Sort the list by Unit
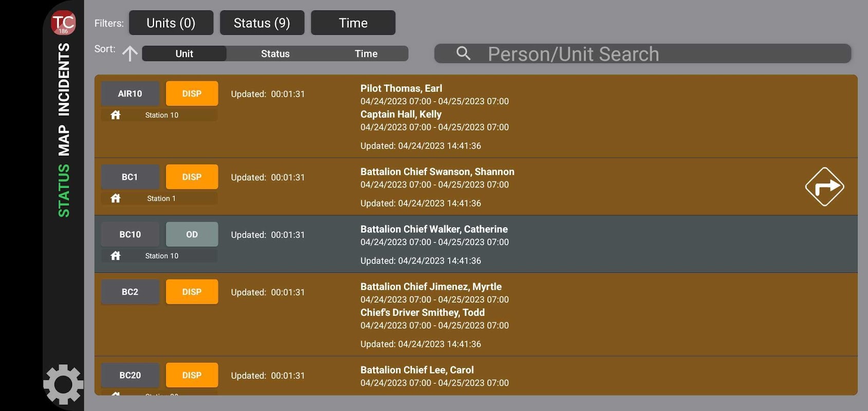This screenshot has width=868, height=411. 184,53
